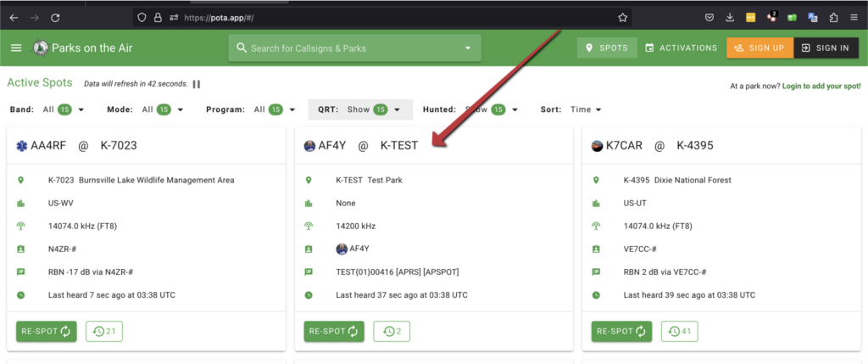
Task: Re-spot the AF4Y K-TEST activation
Action: [x=334, y=331]
